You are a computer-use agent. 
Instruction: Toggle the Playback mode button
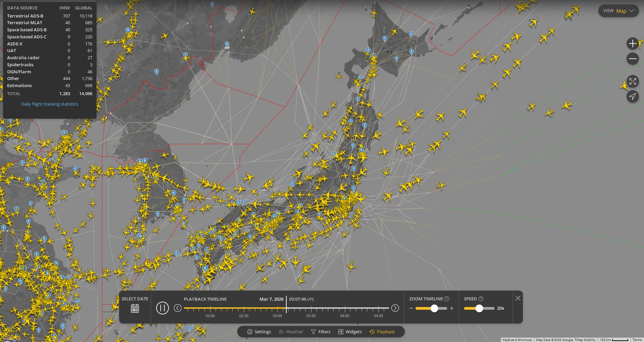click(382, 332)
